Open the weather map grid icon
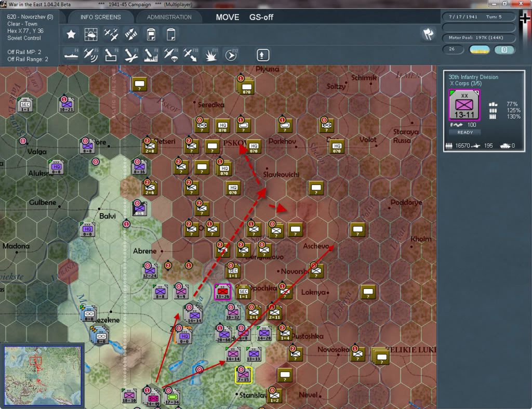532x409 pixels. point(90,34)
